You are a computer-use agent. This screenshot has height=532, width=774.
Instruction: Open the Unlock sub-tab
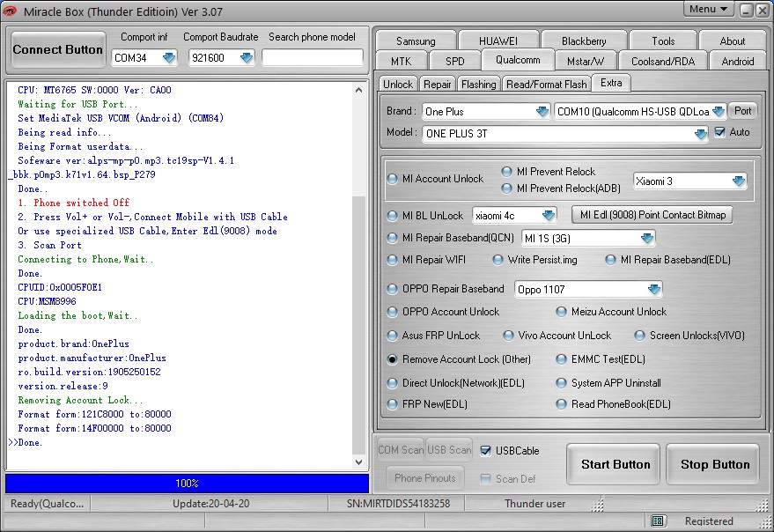[x=398, y=85]
